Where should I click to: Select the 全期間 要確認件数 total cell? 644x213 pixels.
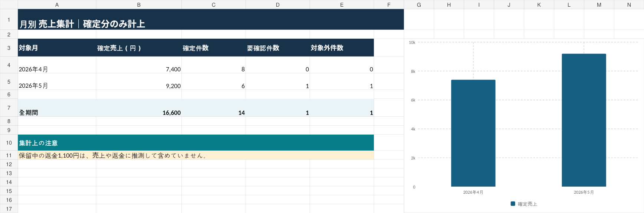click(277, 108)
